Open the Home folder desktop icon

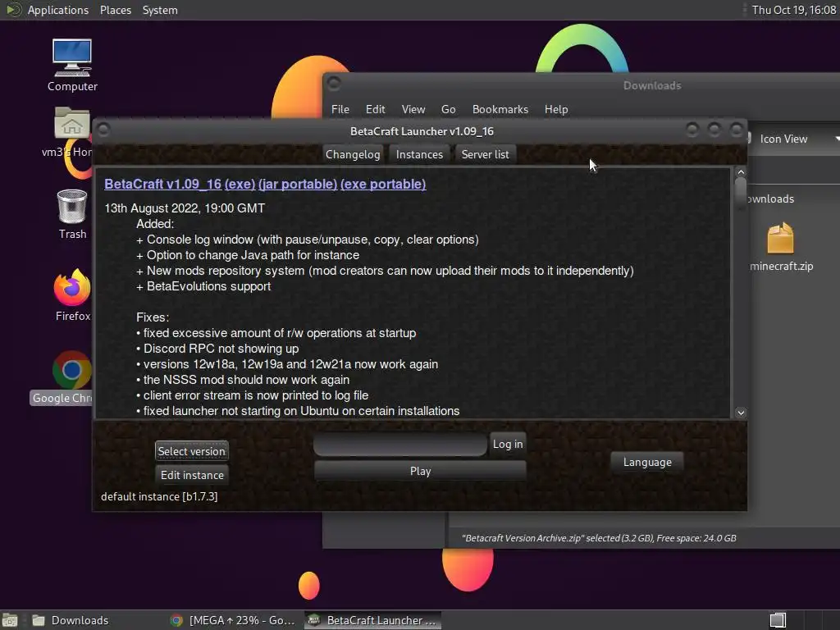[x=71, y=131]
